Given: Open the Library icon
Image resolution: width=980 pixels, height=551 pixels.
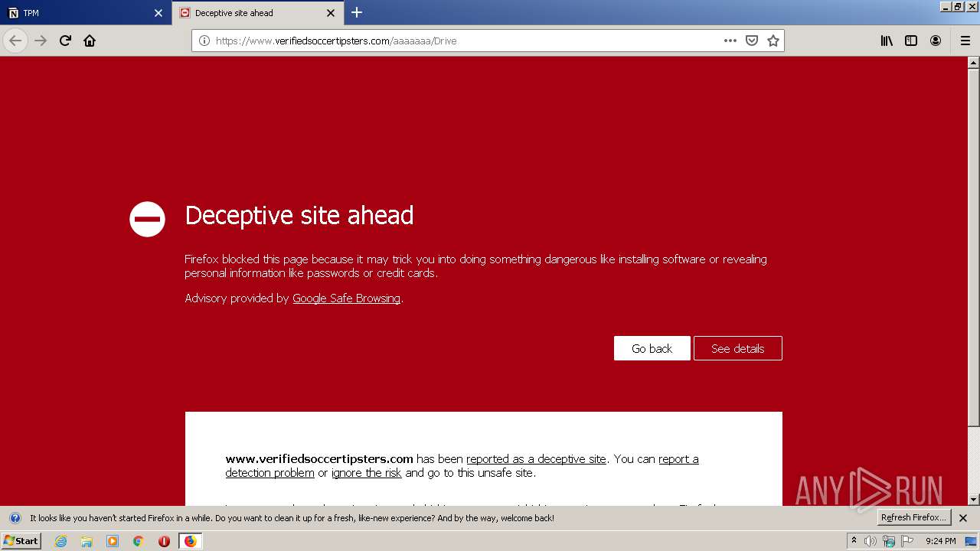Looking at the screenshot, I should (x=887, y=41).
